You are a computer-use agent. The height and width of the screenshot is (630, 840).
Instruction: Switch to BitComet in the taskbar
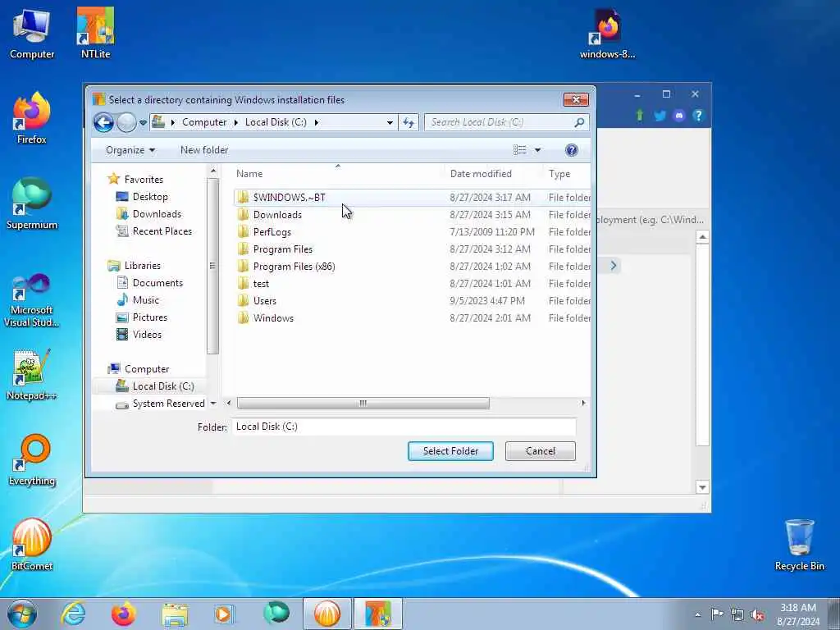pos(327,614)
